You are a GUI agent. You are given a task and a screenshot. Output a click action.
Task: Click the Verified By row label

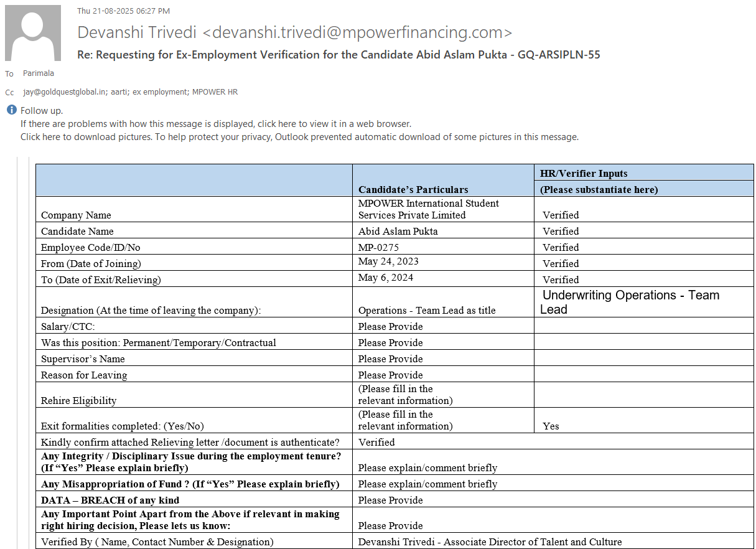click(x=157, y=542)
